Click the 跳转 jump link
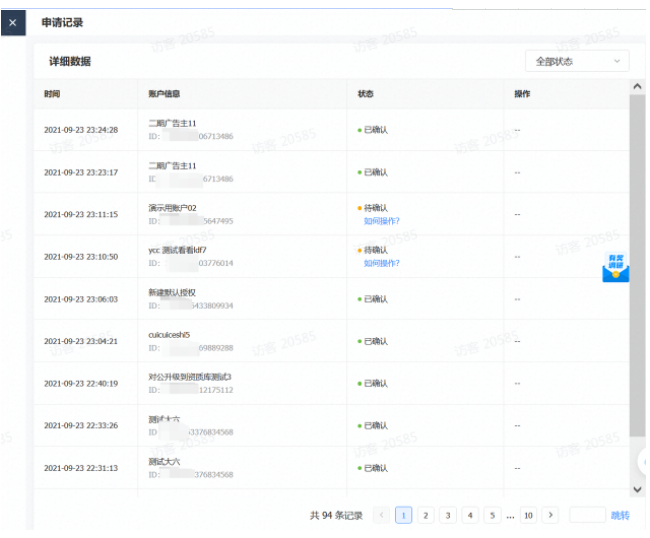 [620, 515]
